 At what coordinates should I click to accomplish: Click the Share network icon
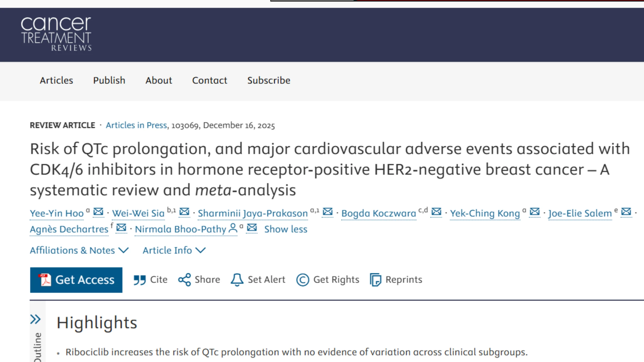(x=184, y=279)
